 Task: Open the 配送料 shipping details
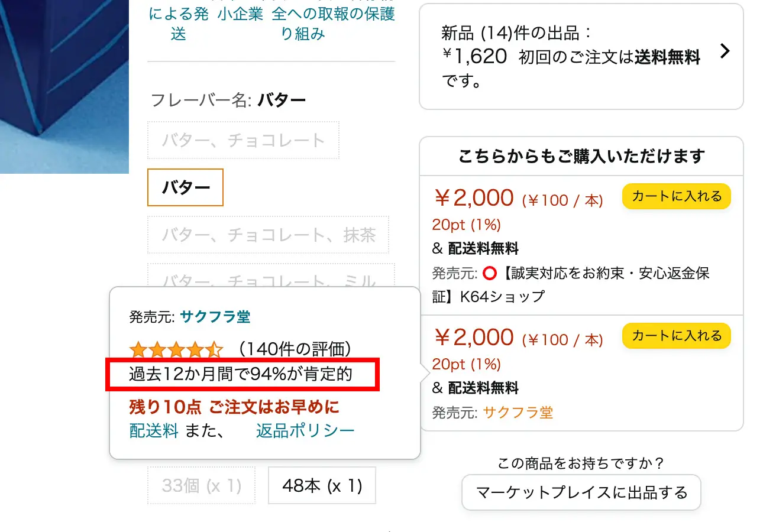point(154,431)
